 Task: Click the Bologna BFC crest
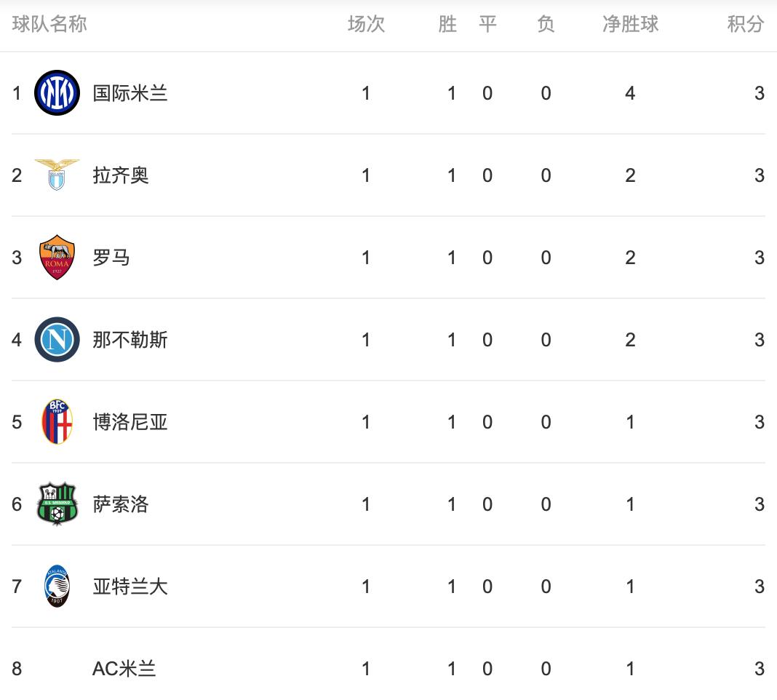57,422
